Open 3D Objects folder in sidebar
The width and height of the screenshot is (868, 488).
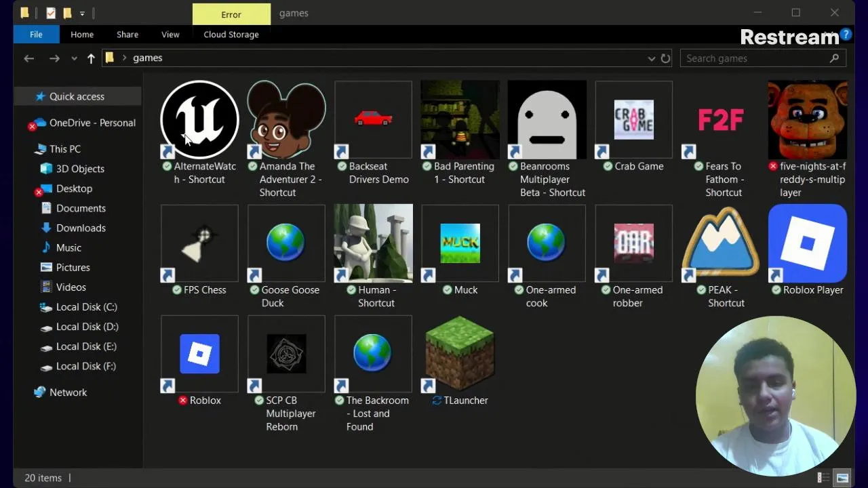[x=80, y=169]
